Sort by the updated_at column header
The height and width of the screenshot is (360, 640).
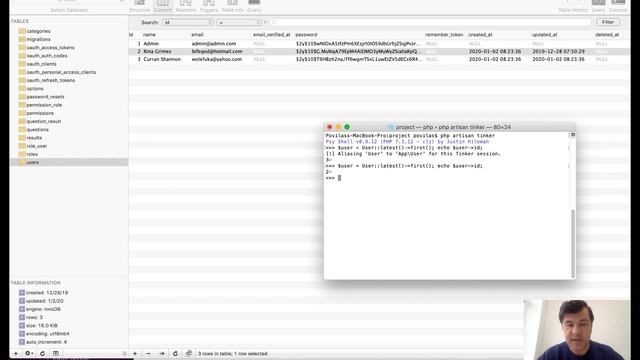[544, 35]
